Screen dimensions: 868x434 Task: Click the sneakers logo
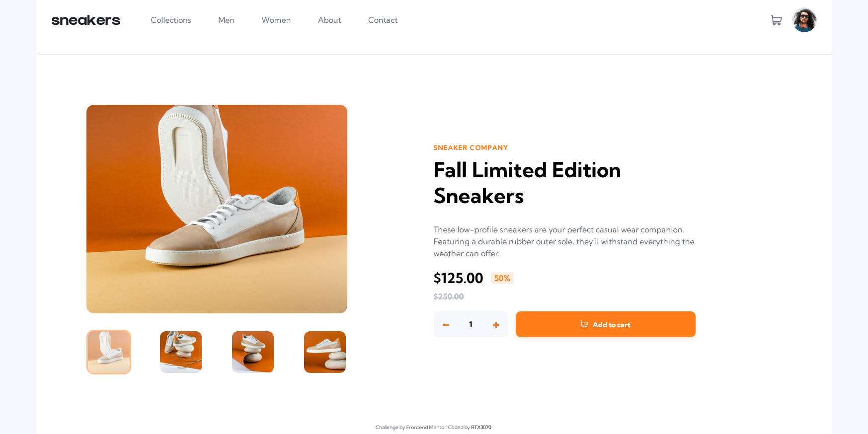85,20
